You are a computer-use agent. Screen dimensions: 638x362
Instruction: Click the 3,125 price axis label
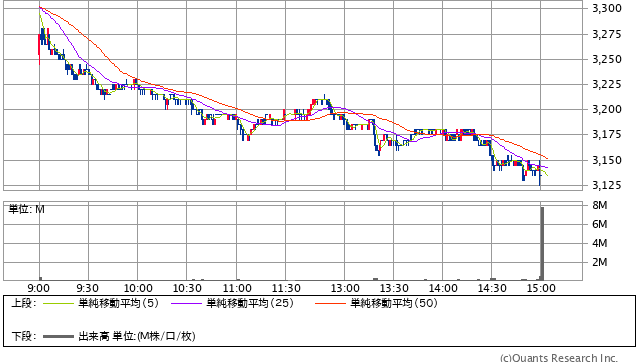(x=607, y=185)
